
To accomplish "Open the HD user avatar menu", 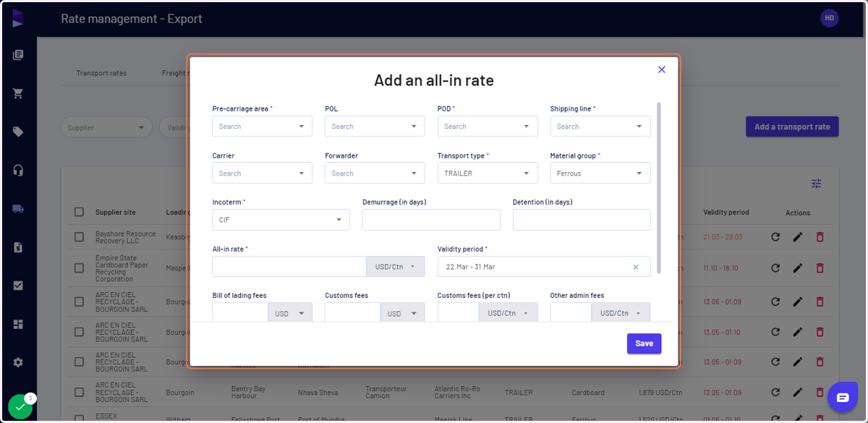I will [x=829, y=19].
